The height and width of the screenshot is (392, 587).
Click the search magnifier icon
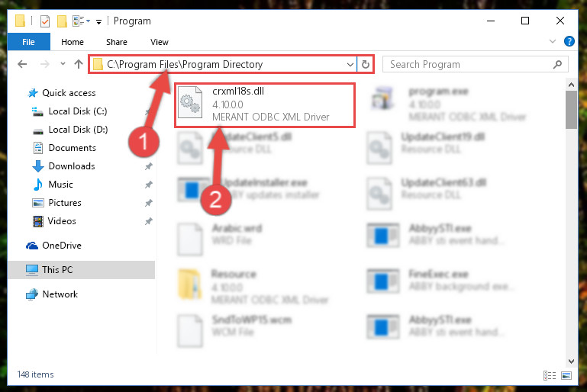[557, 64]
